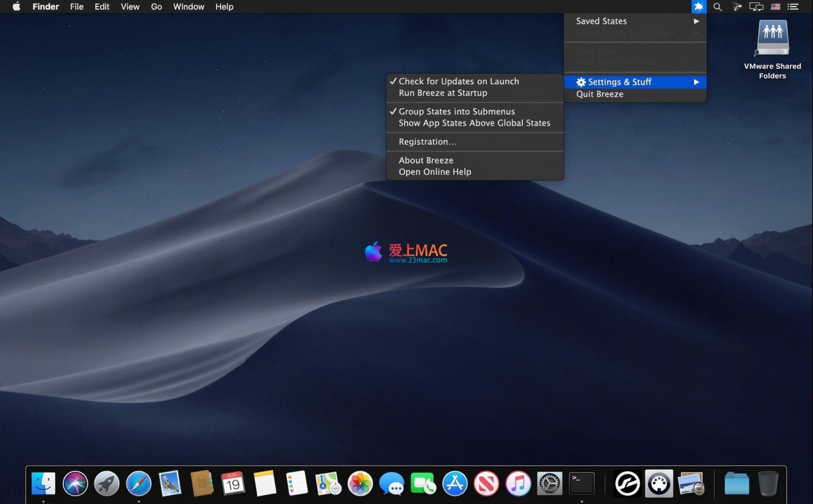Viewport: 813px width, 504px height.
Task: Open Terminal from the Dock
Action: pos(581,483)
